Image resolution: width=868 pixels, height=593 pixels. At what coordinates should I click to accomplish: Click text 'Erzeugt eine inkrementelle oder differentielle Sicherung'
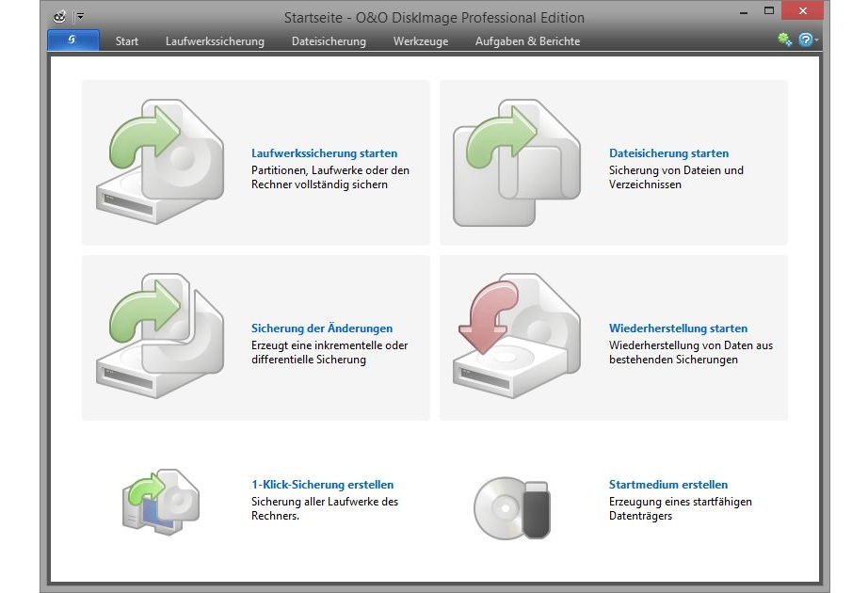tap(330, 352)
